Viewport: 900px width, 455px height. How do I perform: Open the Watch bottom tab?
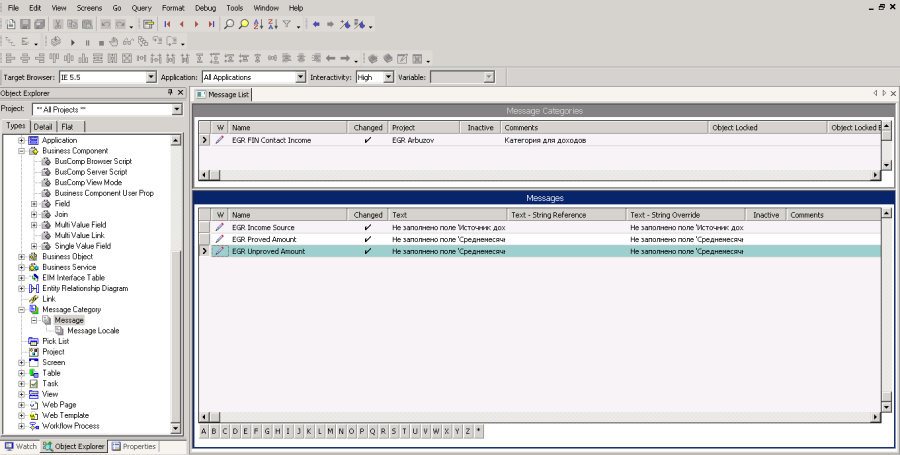[x=20, y=446]
